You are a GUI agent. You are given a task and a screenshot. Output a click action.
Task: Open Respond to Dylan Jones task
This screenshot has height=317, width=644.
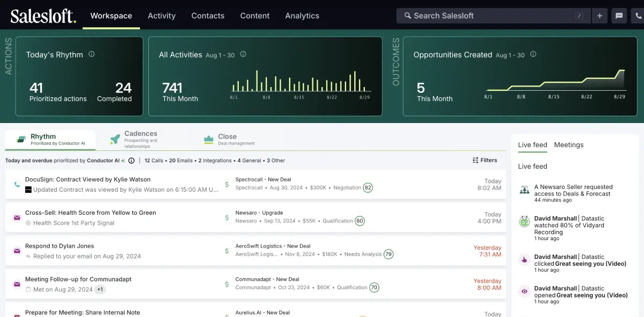coord(60,246)
